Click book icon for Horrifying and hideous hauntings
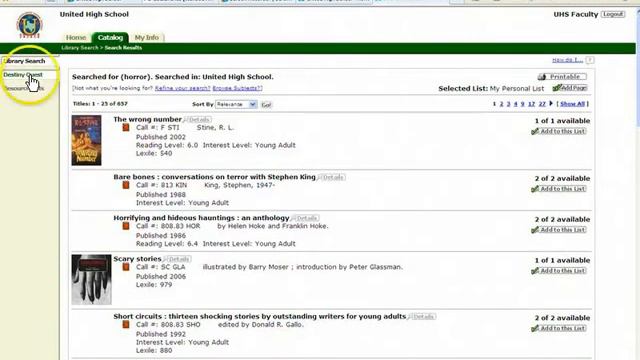This screenshot has width=640, height=360. pos(126,226)
